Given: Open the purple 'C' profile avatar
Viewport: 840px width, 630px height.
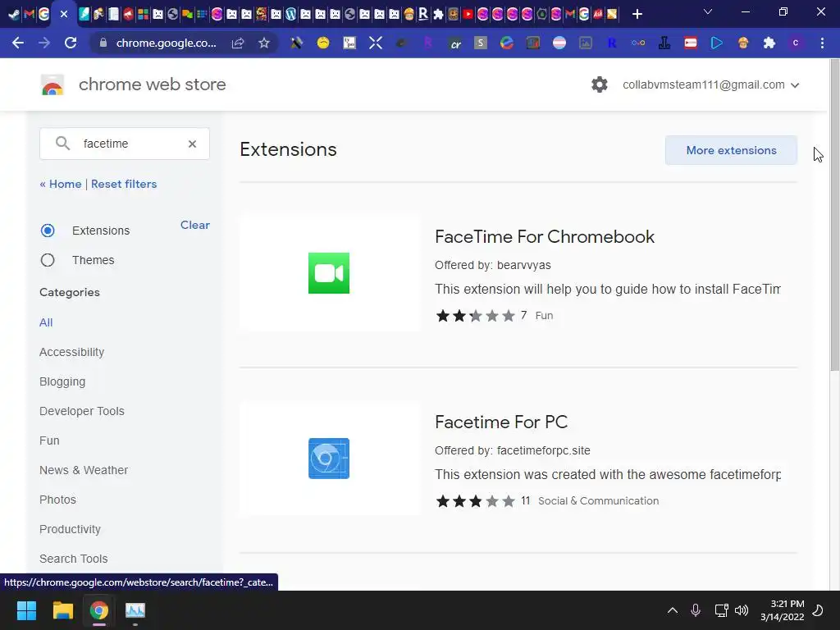Looking at the screenshot, I should tap(796, 43).
